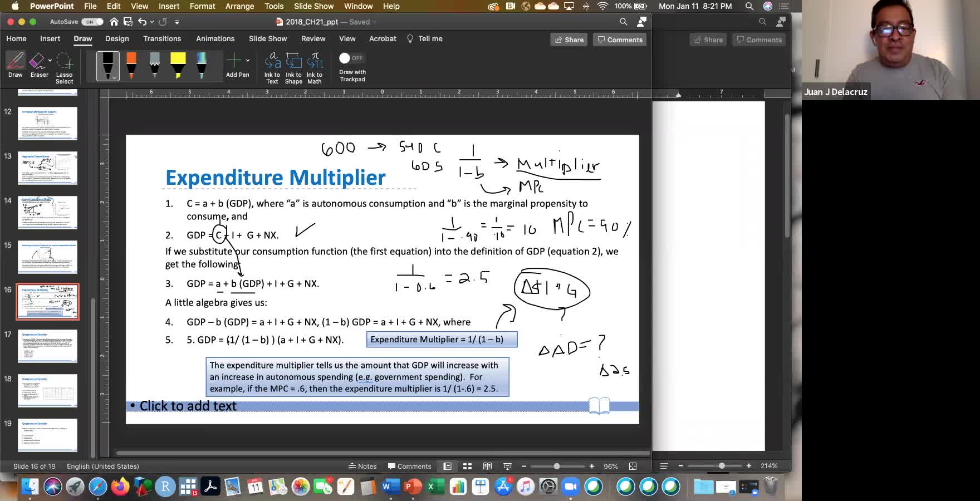Open Spotlight search in the macOS menu bar
Screen dimensions: 980x501
pos(749,6)
